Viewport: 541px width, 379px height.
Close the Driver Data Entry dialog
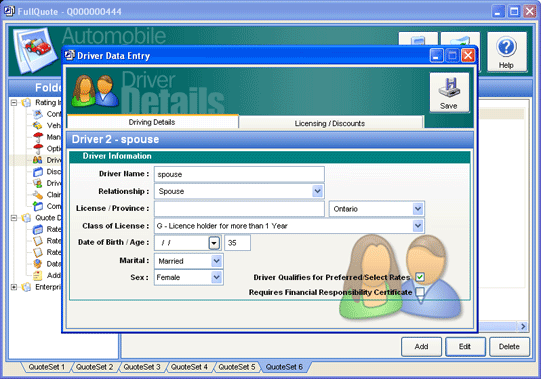click(x=468, y=55)
